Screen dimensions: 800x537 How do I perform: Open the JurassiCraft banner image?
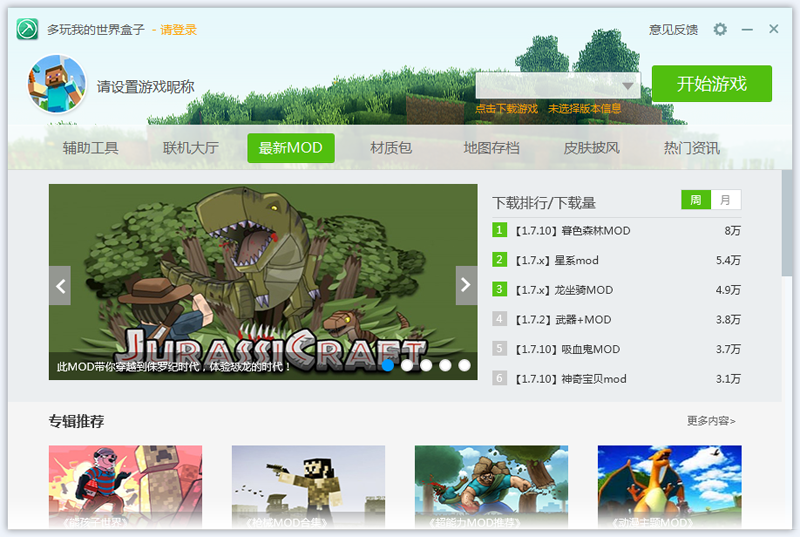pyautogui.click(x=263, y=282)
